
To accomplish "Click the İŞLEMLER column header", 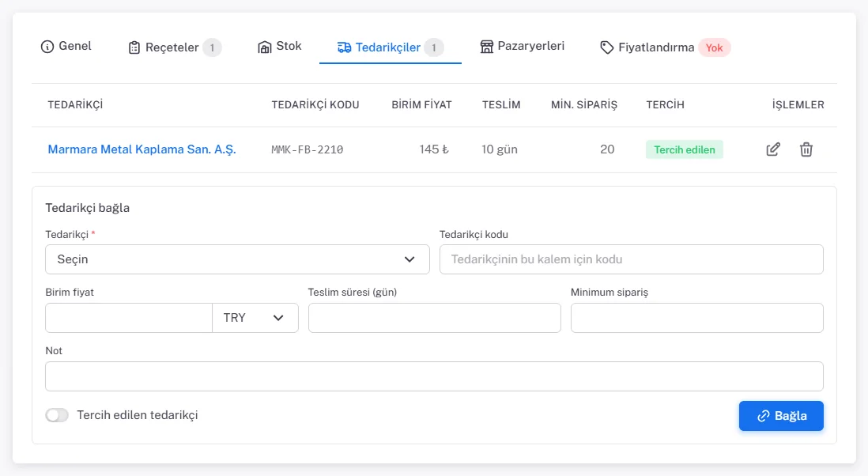I will point(798,104).
